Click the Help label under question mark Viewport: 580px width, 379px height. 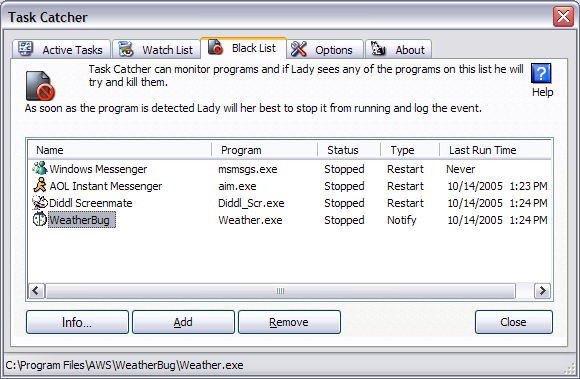coord(542,92)
